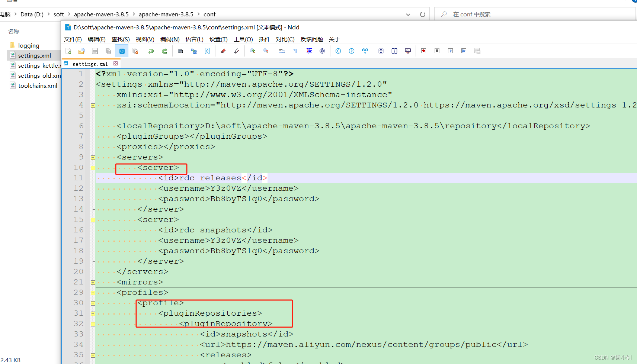Click the monitor presentation icon
Screen dimensions: 637x364
pos(408,51)
